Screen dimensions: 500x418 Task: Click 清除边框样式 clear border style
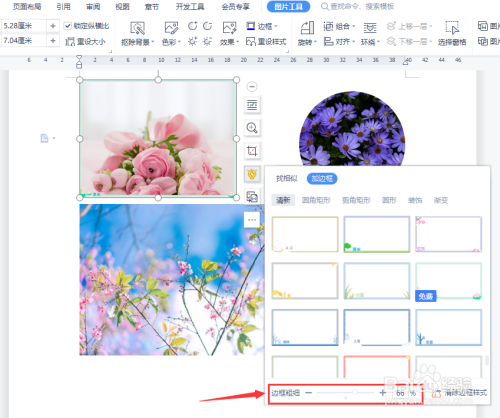(460, 393)
